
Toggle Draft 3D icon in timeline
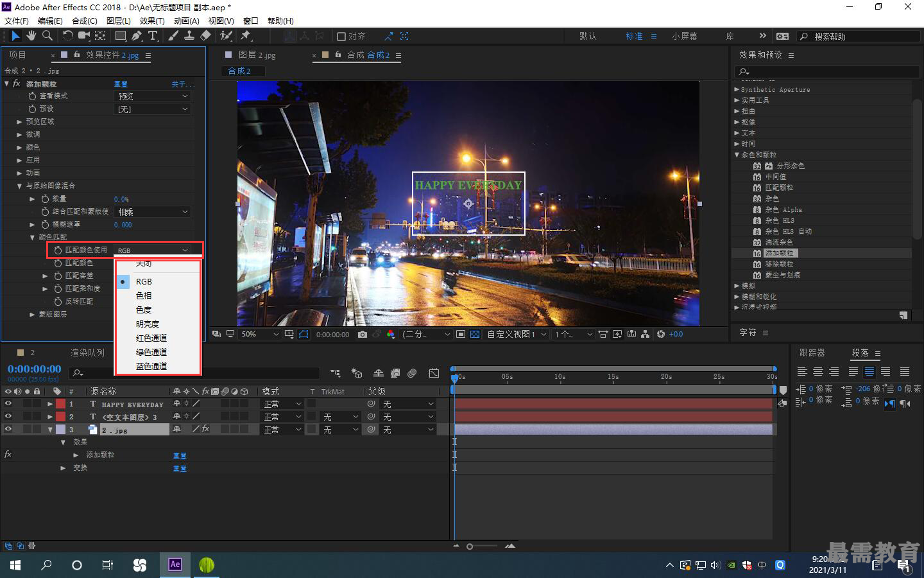coord(357,373)
